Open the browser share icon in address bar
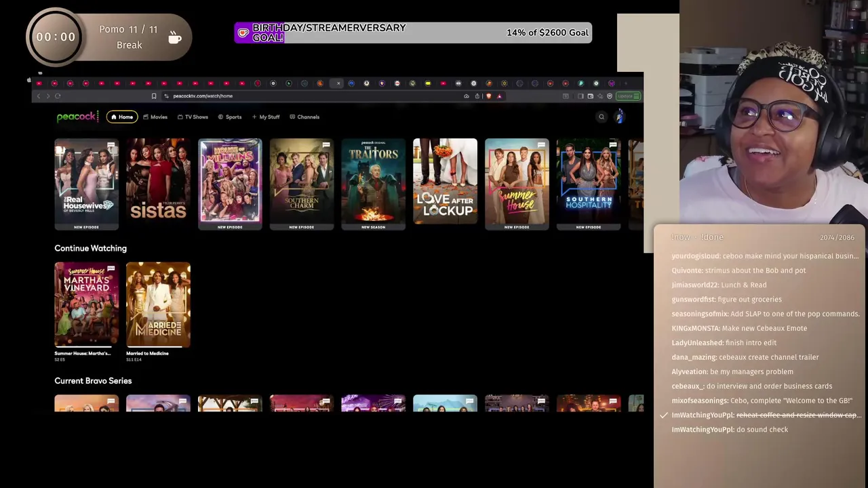The height and width of the screenshot is (488, 868). (477, 96)
